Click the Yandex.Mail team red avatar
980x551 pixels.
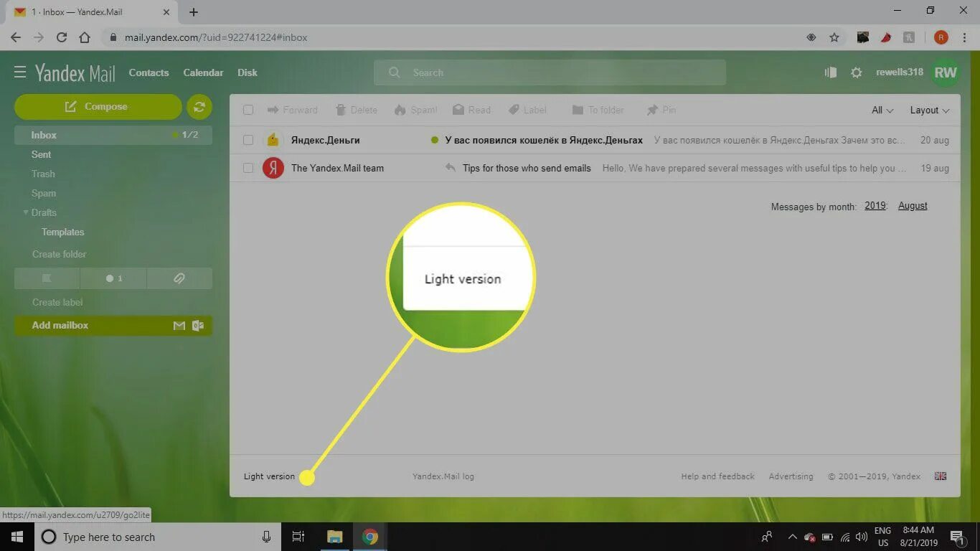(273, 168)
